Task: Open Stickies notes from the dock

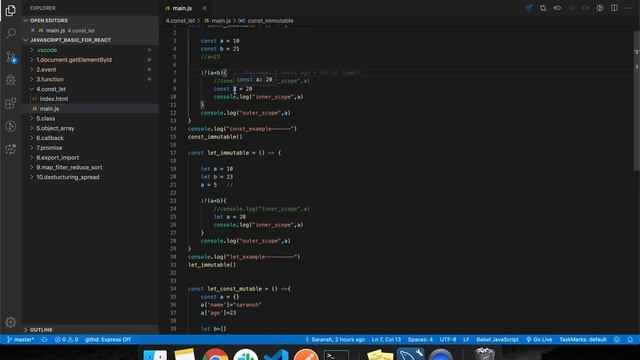Action: (380, 355)
